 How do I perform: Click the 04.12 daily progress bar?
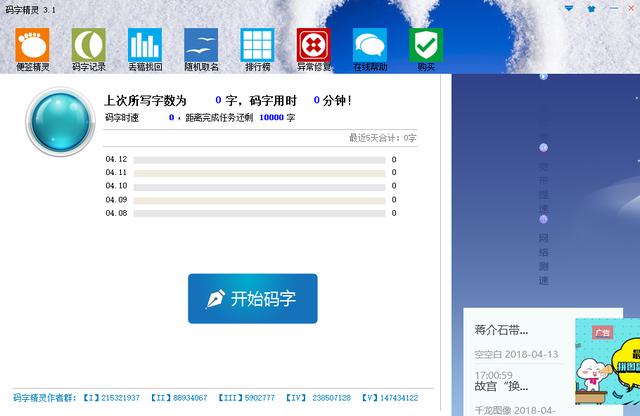click(x=259, y=160)
